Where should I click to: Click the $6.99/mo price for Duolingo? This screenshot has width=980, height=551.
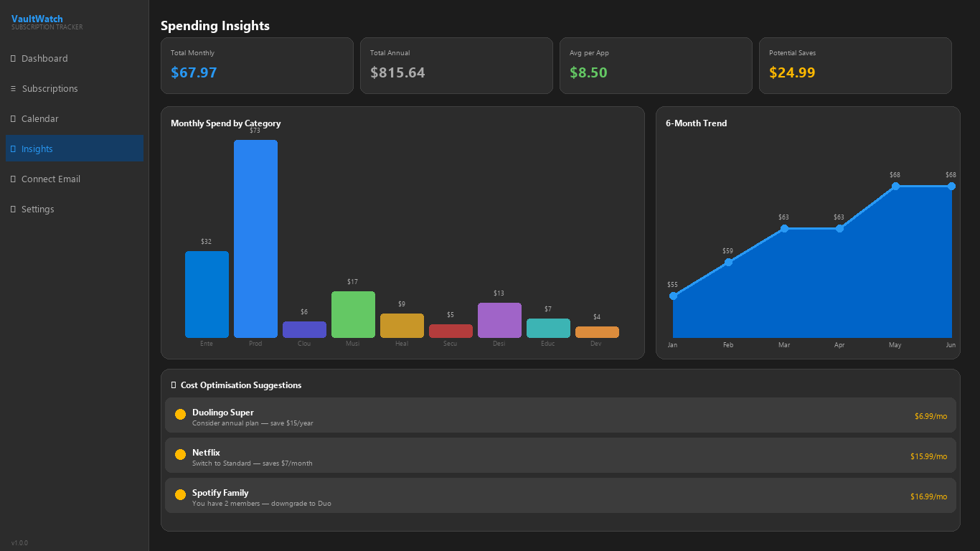point(930,416)
